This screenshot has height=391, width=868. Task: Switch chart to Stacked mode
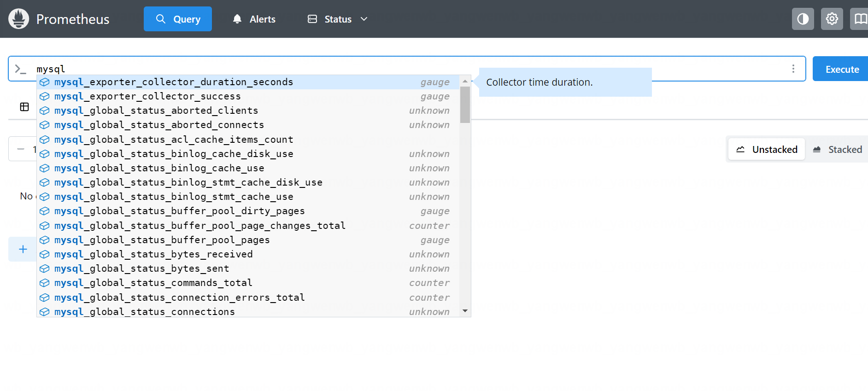pyautogui.click(x=838, y=150)
